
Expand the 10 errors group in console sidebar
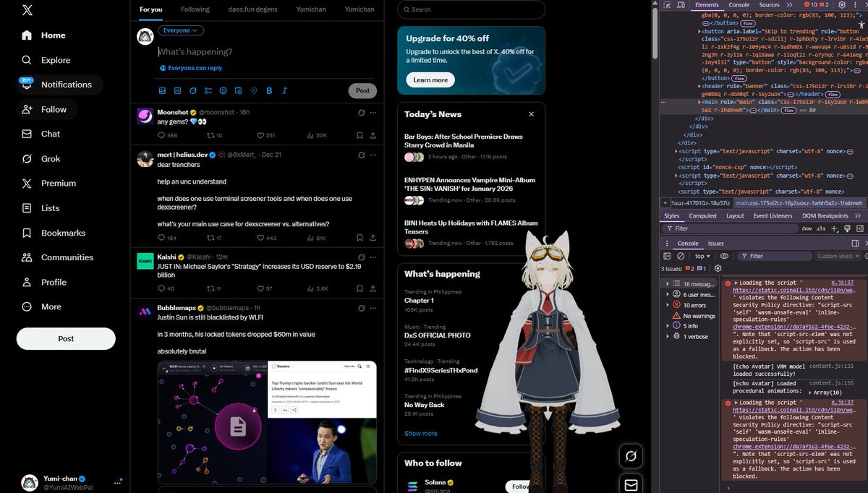[x=667, y=305]
